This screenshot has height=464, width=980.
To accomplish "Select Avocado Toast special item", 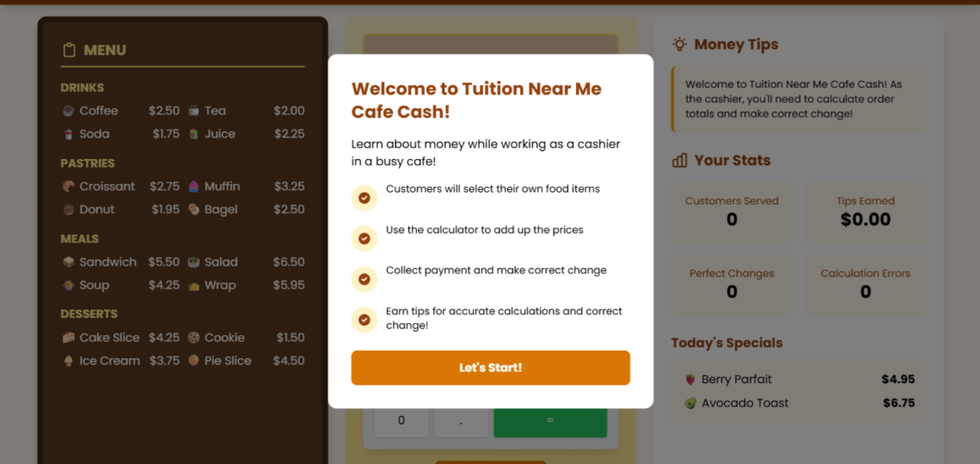I will 744,403.
